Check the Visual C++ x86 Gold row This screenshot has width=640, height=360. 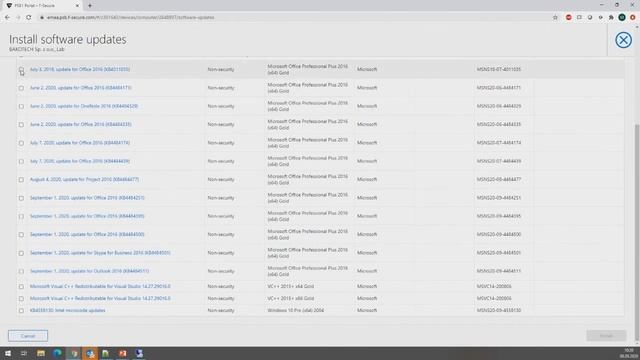coord(21,298)
